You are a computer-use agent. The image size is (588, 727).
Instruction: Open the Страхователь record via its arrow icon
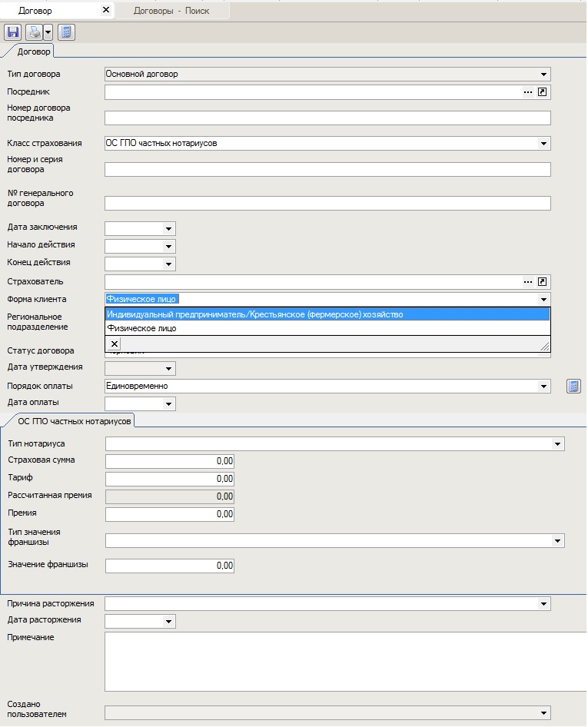[543, 282]
